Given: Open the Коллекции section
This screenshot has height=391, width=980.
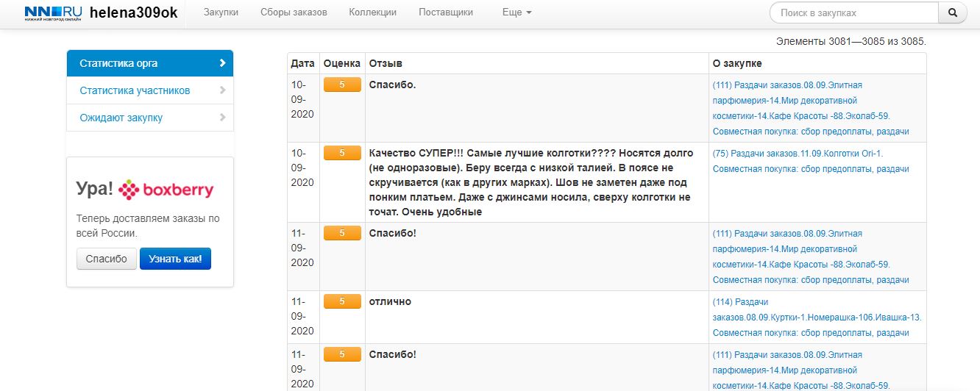Looking at the screenshot, I should [372, 12].
